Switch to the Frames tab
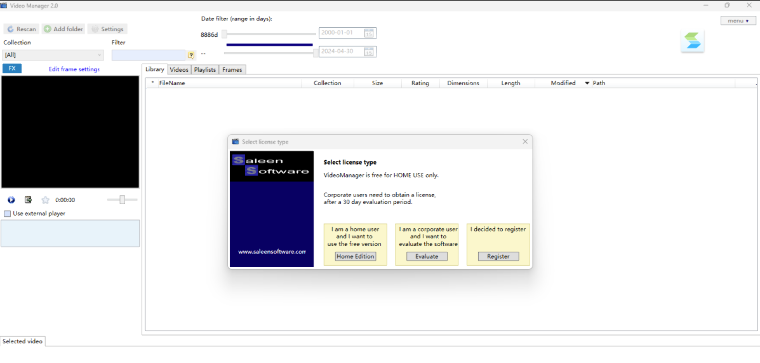The height and width of the screenshot is (363, 760). [x=232, y=70]
